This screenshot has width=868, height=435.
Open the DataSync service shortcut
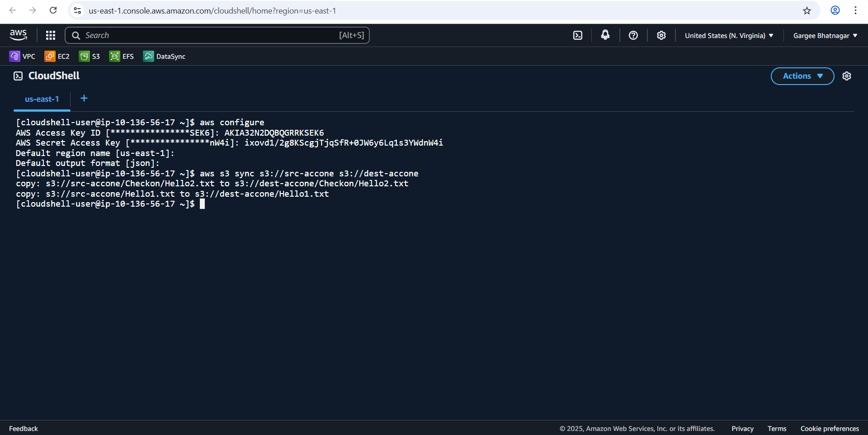164,57
